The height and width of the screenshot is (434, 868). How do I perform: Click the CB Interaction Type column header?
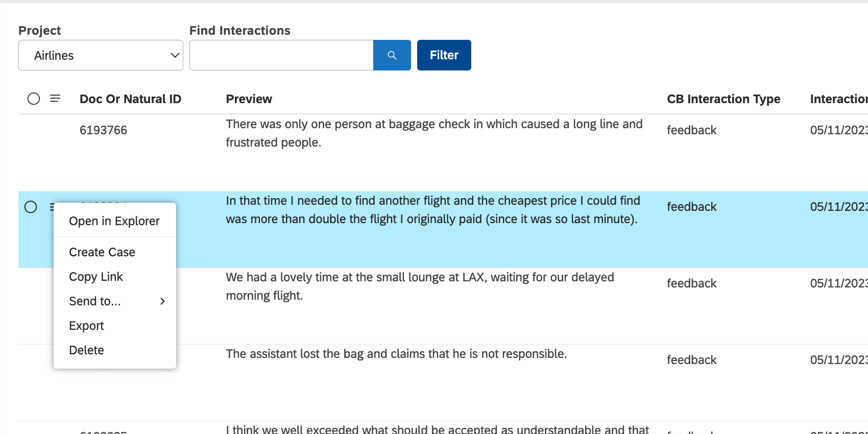(x=723, y=99)
